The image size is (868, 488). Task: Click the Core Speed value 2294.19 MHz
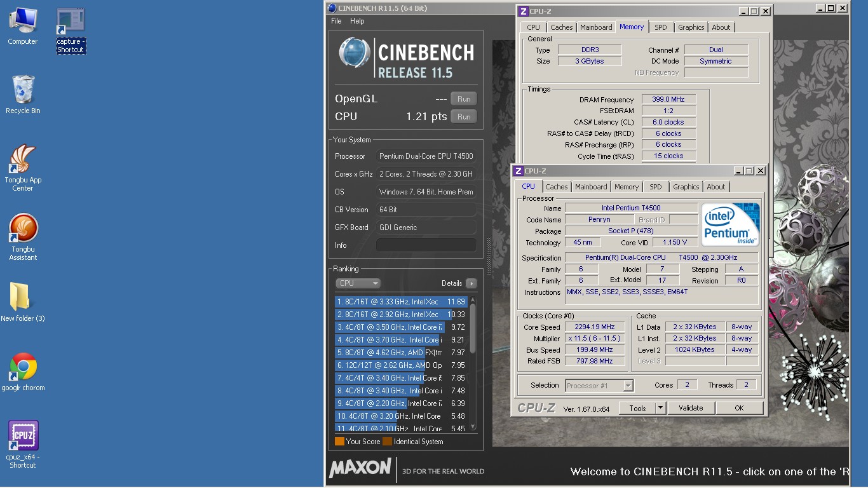pos(595,327)
